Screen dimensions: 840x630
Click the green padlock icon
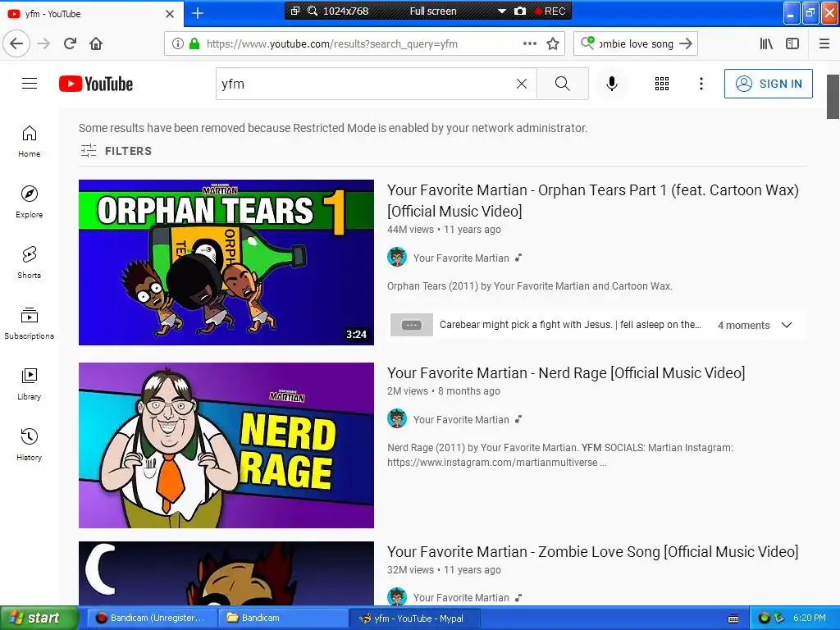194,44
